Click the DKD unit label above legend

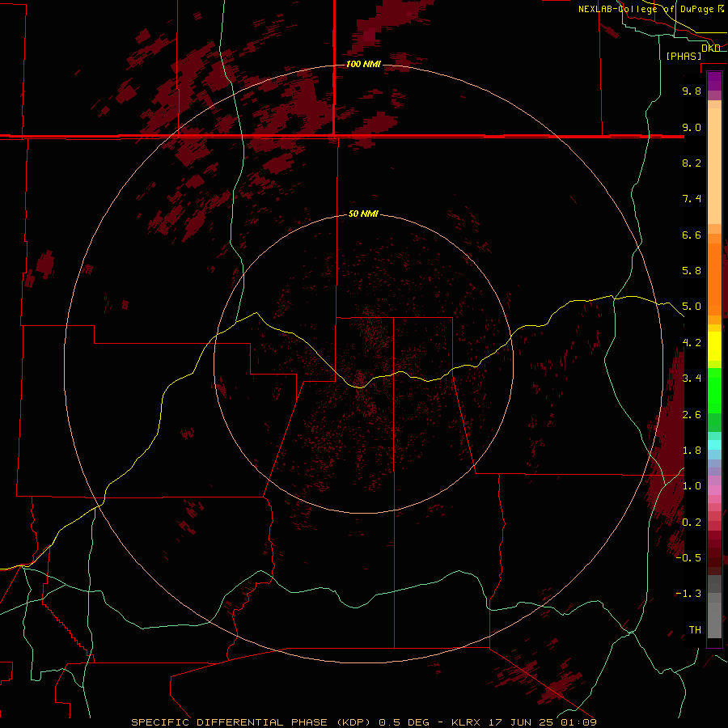click(x=711, y=49)
